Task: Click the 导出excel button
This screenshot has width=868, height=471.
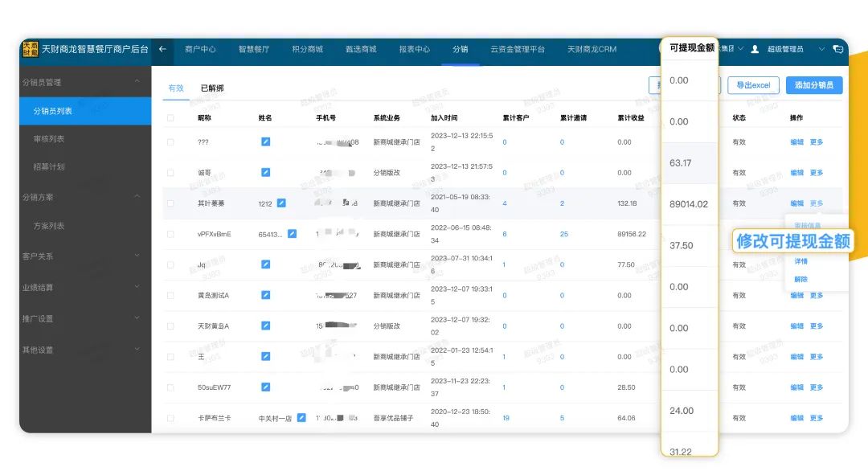Action: pos(753,85)
